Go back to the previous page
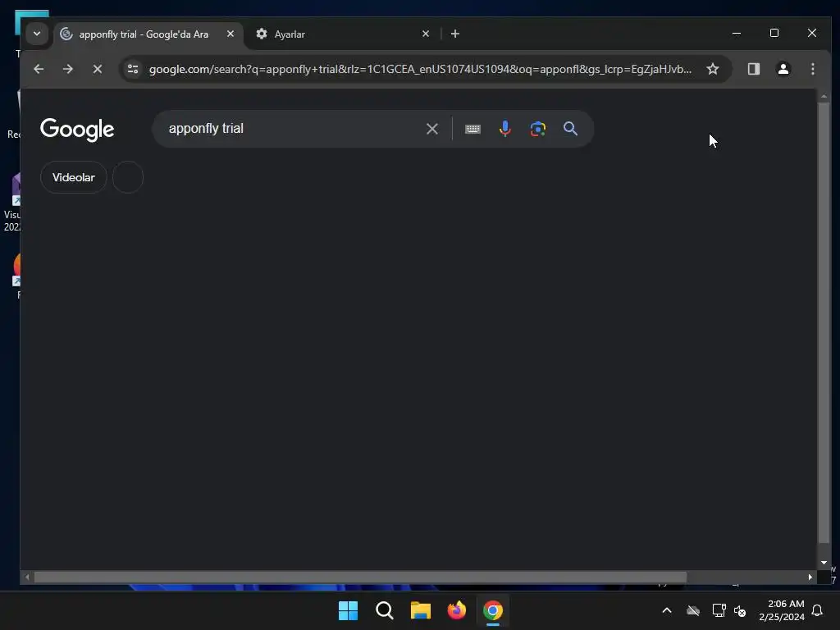The image size is (840, 630). point(39,69)
